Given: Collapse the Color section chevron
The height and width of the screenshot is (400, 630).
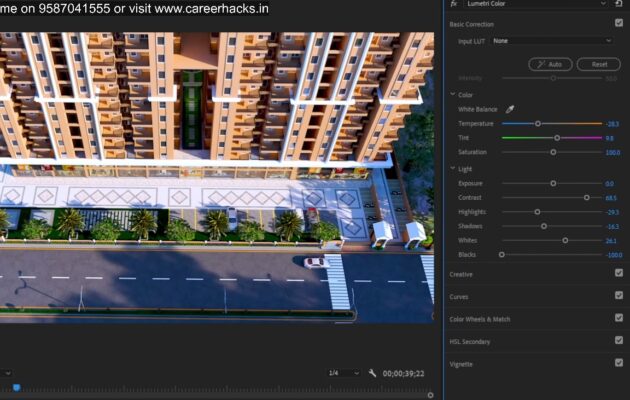Looking at the screenshot, I should point(452,94).
